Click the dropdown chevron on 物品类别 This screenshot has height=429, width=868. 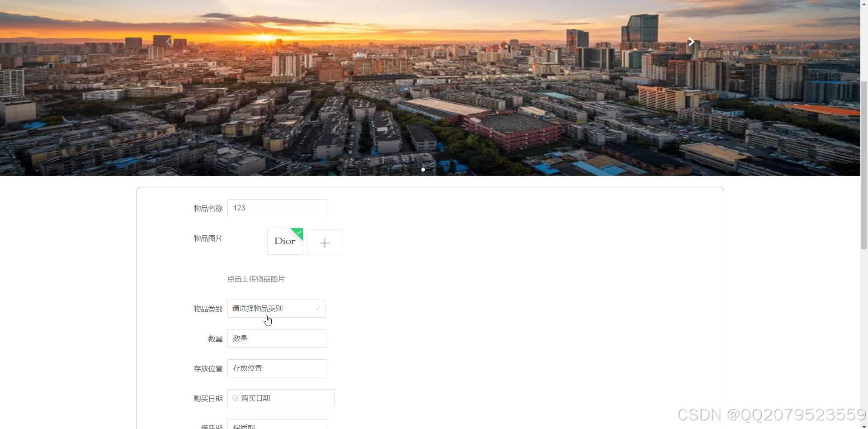tap(317, 309)
